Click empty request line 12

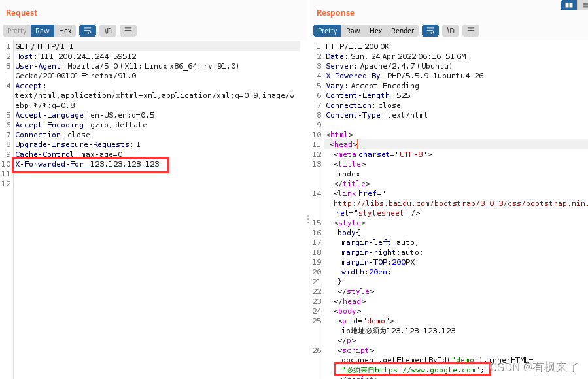click(x=157, y=184)
